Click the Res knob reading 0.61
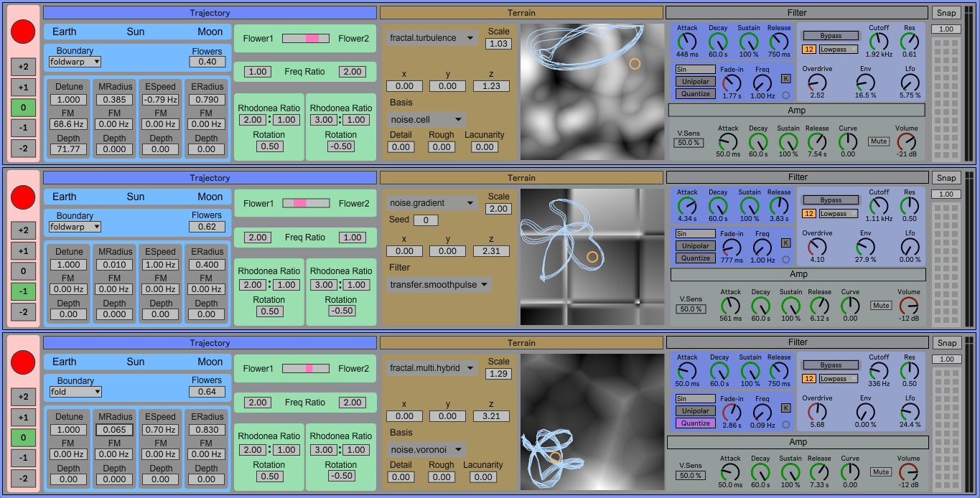 tap(910, 42)
